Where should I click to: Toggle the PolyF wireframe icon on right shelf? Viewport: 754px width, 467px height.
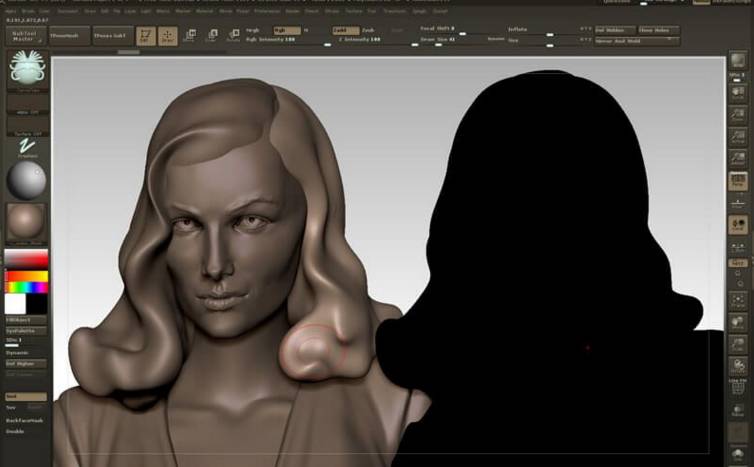click(738, 387)
